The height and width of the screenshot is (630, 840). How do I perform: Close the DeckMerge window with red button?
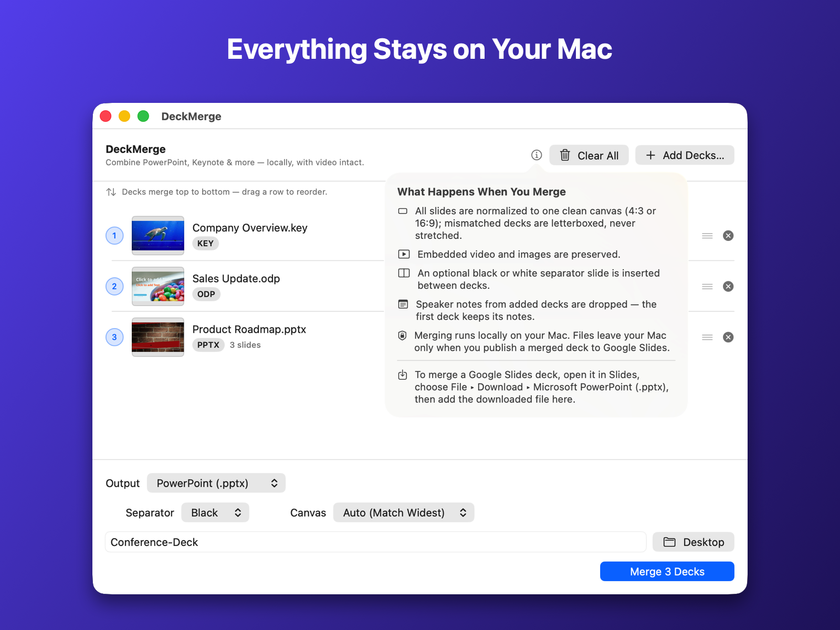106,116
